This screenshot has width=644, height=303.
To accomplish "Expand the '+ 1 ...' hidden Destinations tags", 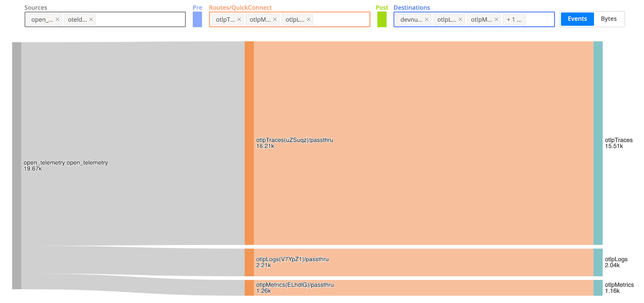I will coord(514,19).
